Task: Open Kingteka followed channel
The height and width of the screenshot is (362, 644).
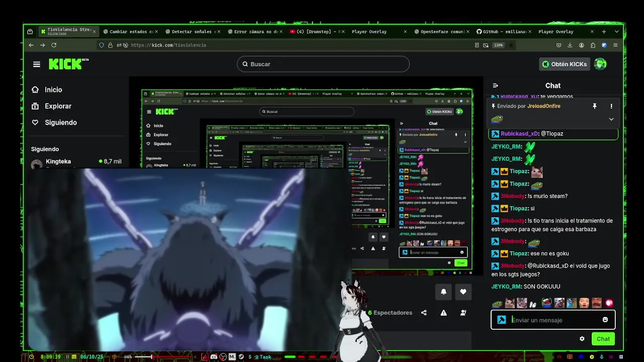Action: (75, 162)
